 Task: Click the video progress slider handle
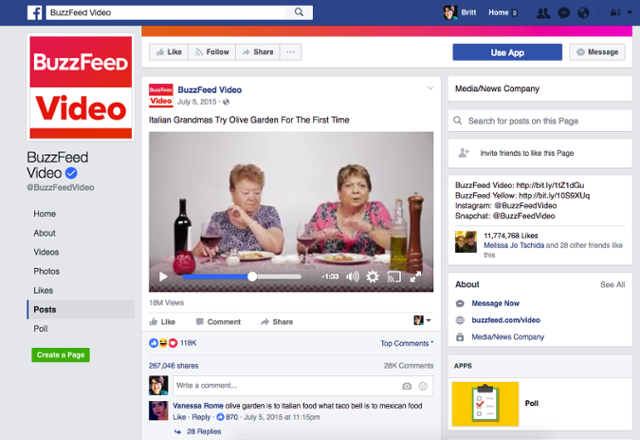(252, 277)
